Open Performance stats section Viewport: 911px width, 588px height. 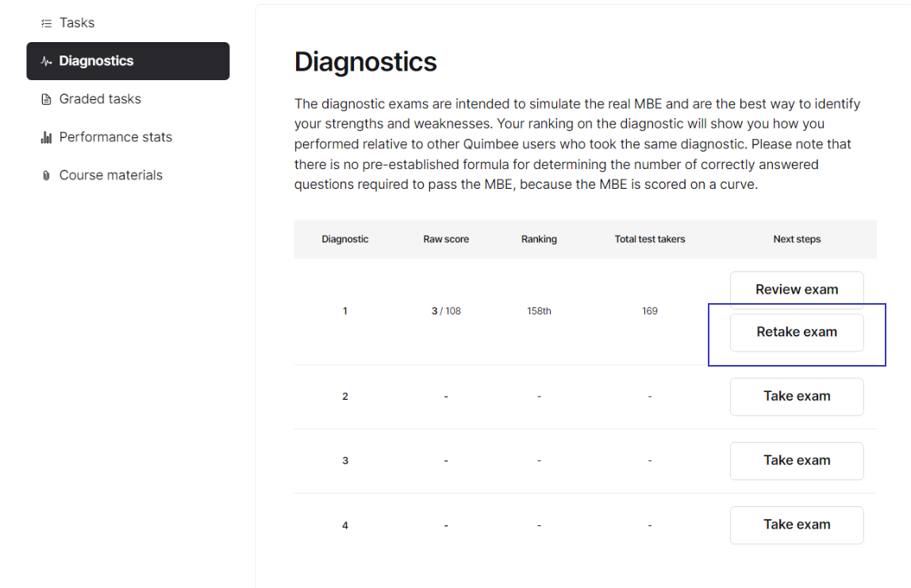click(x=128, y=137)
